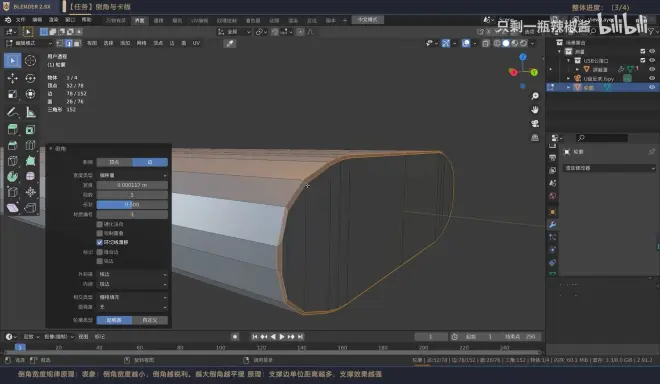Toggle X-ray display in viewport header
Image resolution: width=660 pixels, height=384 pixels.
(x=486, y=43)
